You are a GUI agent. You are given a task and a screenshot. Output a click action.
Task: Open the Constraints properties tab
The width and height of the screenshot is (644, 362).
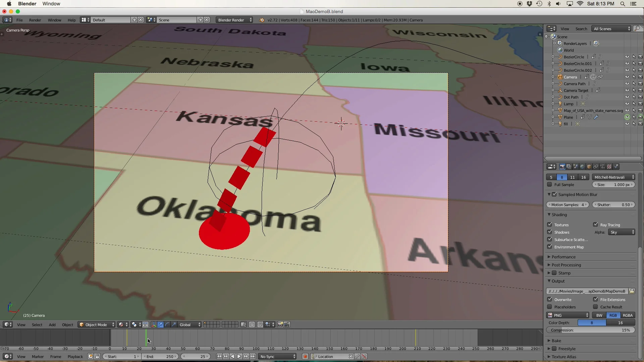[x=596, y=167]
